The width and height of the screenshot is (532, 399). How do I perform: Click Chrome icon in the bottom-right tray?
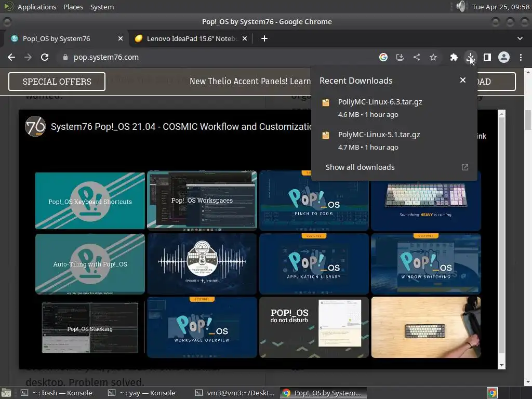(492, 393)
